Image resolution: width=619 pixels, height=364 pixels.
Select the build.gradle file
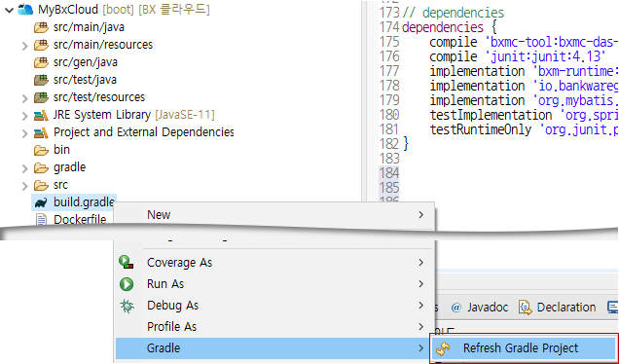click(84, 202)
